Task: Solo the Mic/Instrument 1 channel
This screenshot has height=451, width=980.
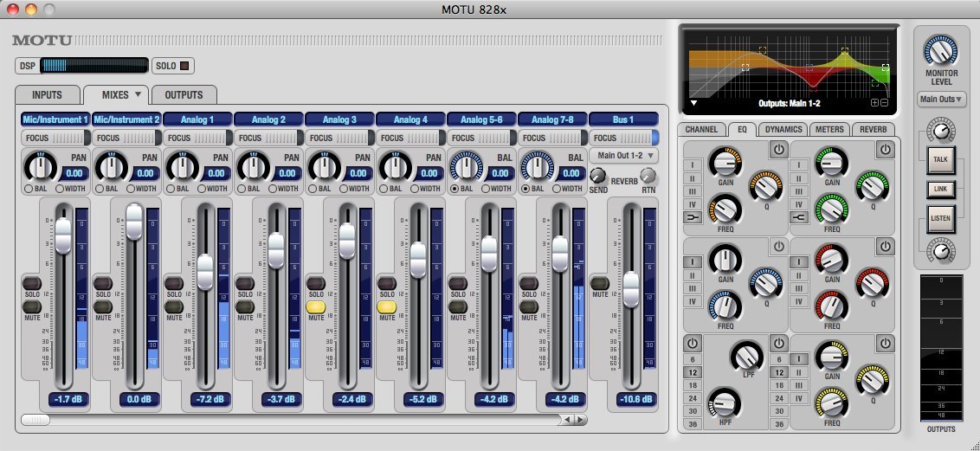Action: pos(31,283)
